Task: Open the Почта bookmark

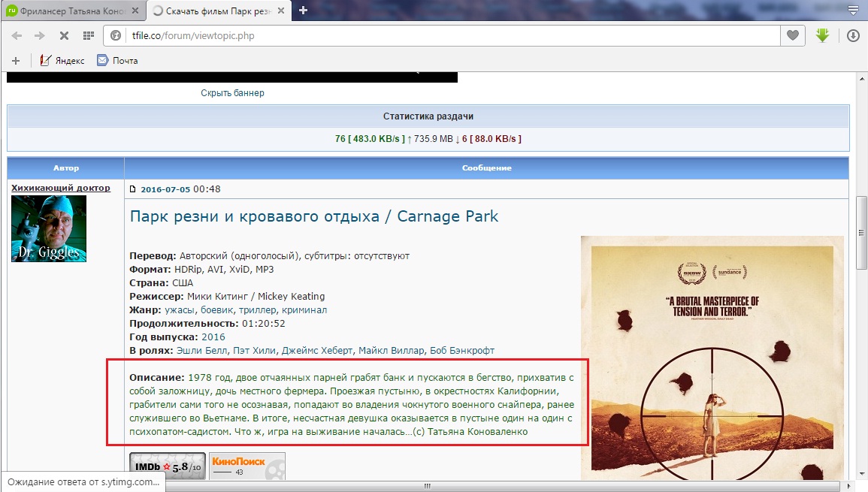Action: (x=117, y=61)
